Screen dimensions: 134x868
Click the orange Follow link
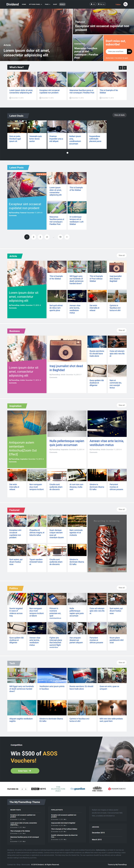click(x=118, y=4)
